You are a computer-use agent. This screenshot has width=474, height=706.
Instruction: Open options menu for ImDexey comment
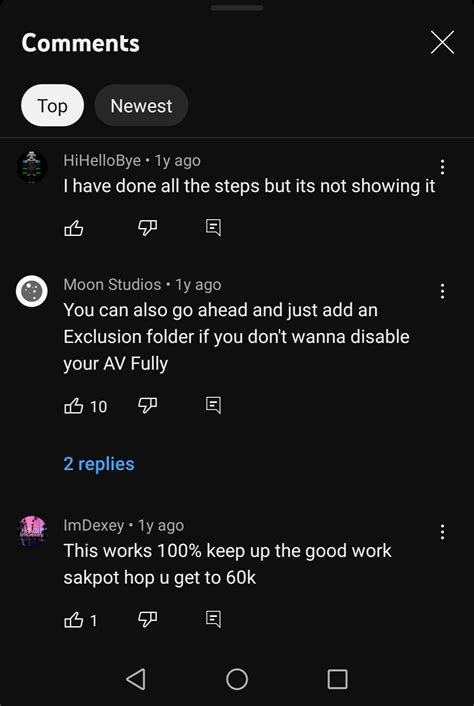(442, 532)
